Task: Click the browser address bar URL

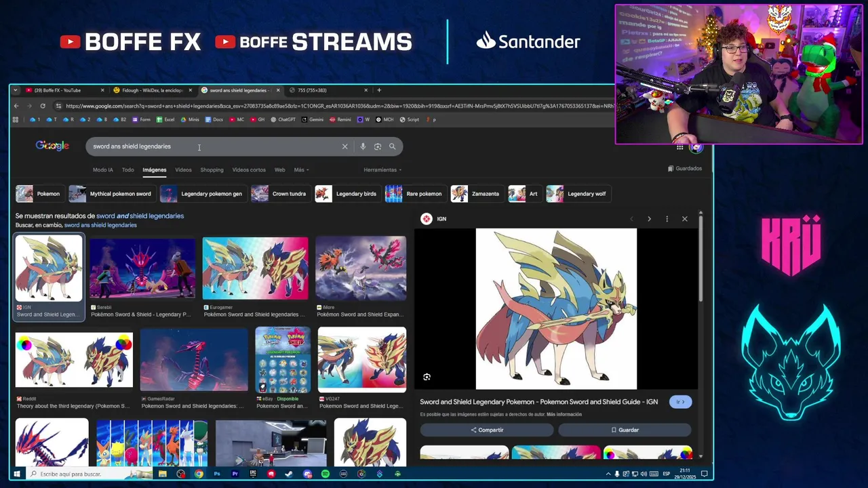Action: click(x=339, y=106)
